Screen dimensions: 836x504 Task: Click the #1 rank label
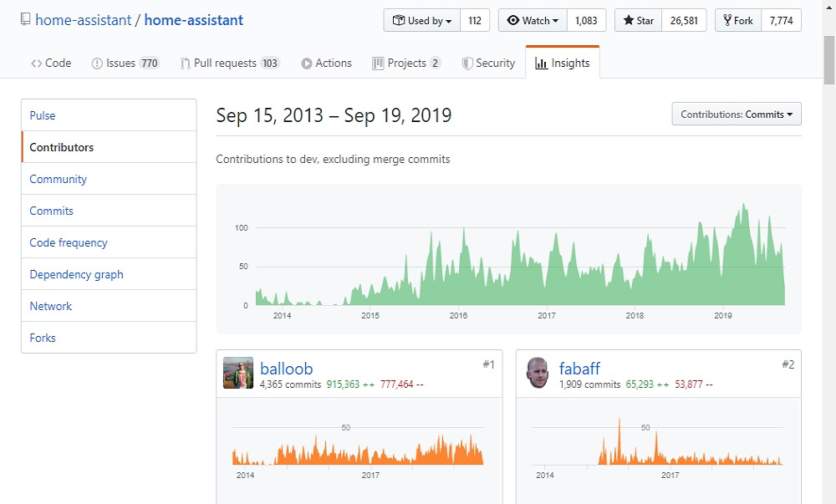click(488, 364)
